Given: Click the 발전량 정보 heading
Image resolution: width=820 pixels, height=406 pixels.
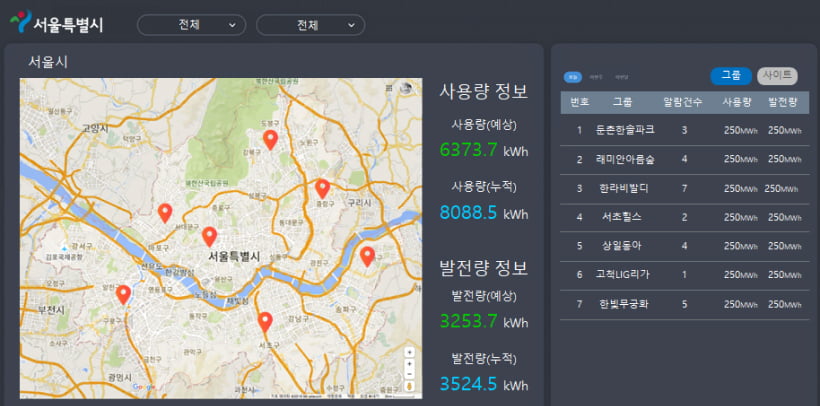Looking at the screenshot, I should click(484, 268).
